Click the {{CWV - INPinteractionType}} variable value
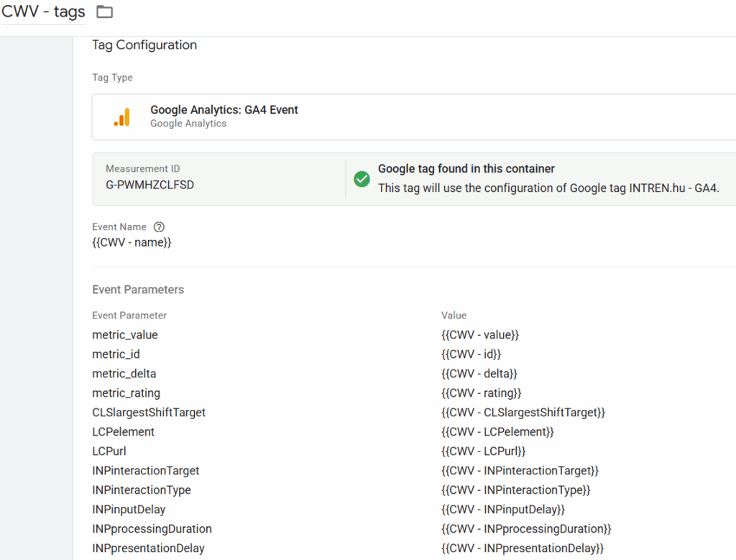The height and width of the screenshot is (560, 736). (515, 490)
